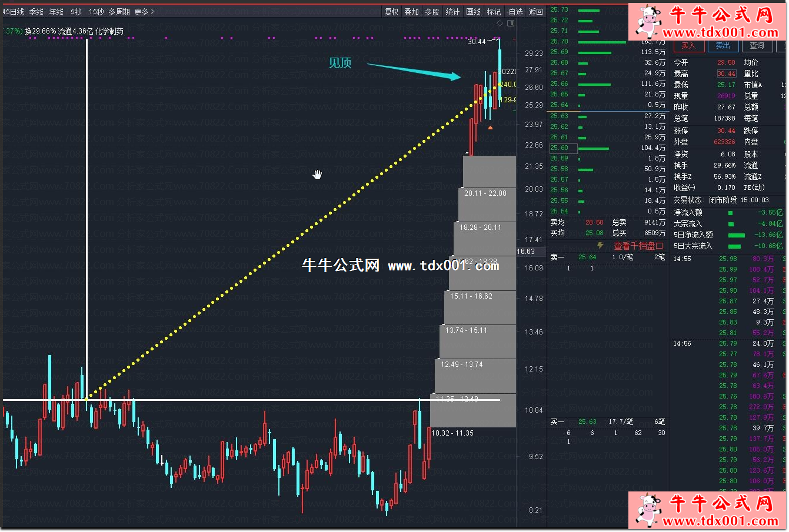The image size is (789, 532).
Task: Open the 多周期 multi-period view
Action: click(x=119, y=12)
